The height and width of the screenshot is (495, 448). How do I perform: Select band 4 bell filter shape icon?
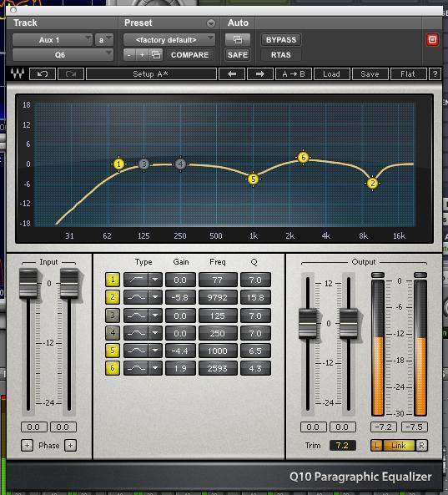(x=136, y=333)
